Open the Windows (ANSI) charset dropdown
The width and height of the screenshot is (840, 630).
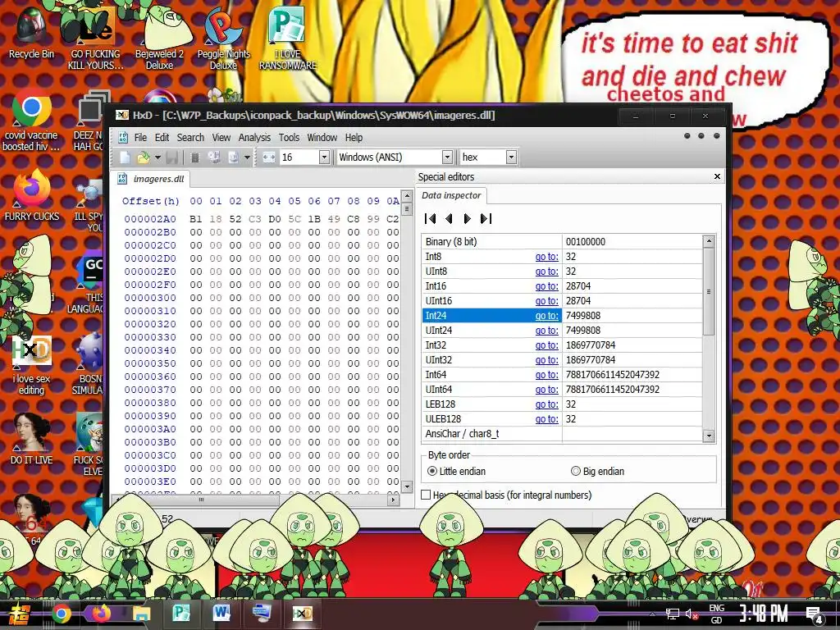tap(447, 157)
